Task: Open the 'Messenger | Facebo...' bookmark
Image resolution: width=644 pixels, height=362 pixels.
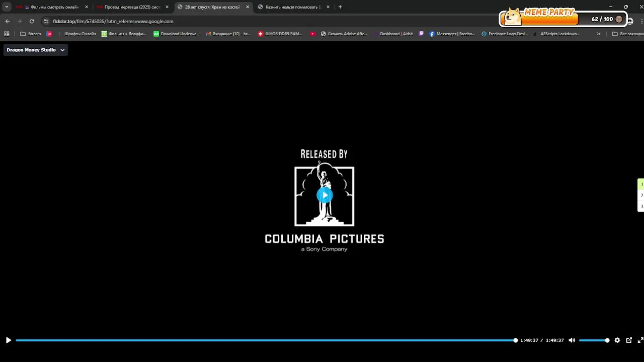Action: tap(452, 34)
